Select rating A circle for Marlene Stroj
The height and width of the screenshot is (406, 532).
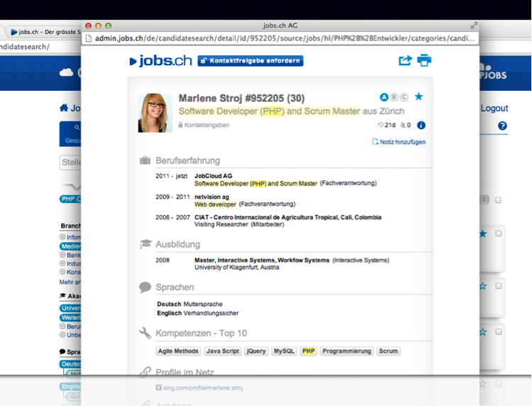[384, 97]
